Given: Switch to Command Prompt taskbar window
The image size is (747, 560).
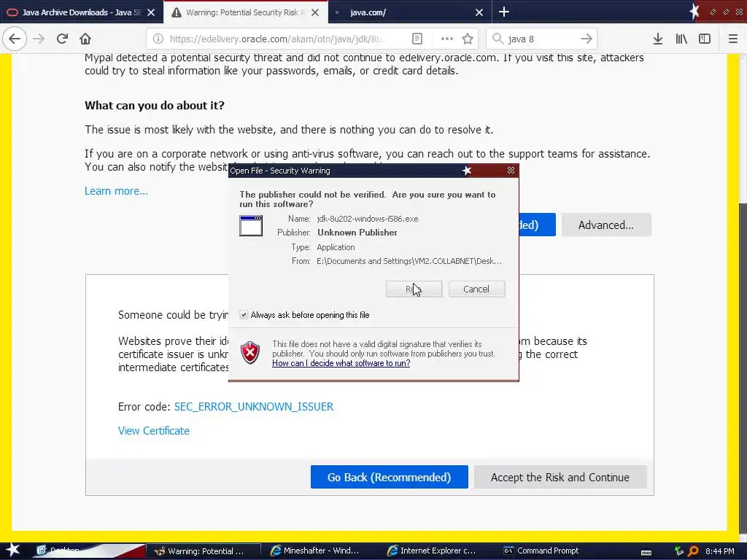Looking at the screenshot, I should coord(542,551).
